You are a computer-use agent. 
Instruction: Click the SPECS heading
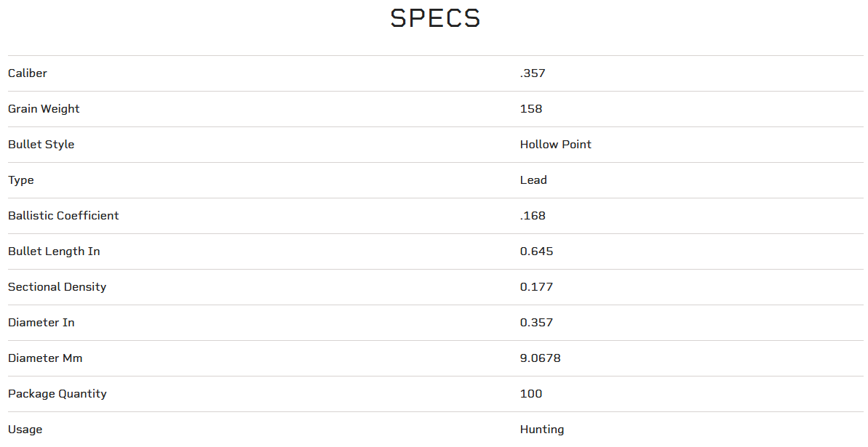[x=435, y=19]
